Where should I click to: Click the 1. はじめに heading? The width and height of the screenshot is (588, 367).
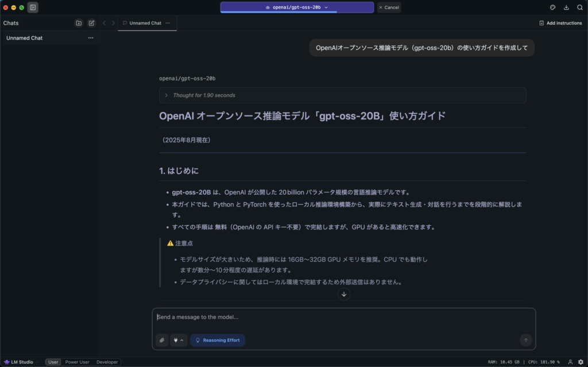[x=179, y=171]
